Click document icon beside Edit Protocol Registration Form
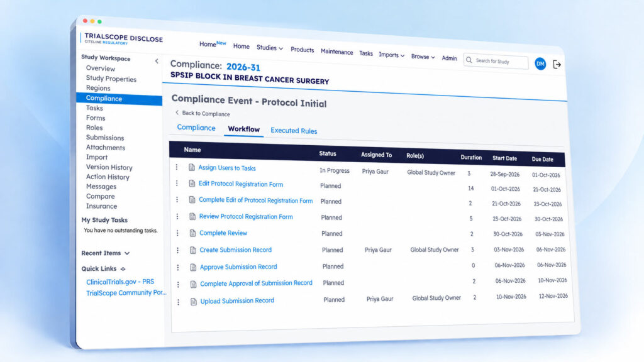The height and width of the screenshot is (362, 644). [192, 184]
